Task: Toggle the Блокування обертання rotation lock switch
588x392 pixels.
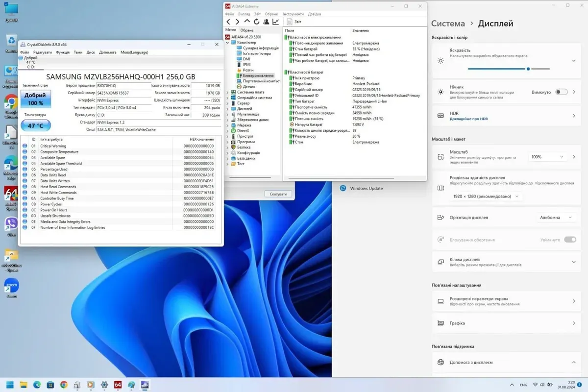Action: tap(570, 240)
